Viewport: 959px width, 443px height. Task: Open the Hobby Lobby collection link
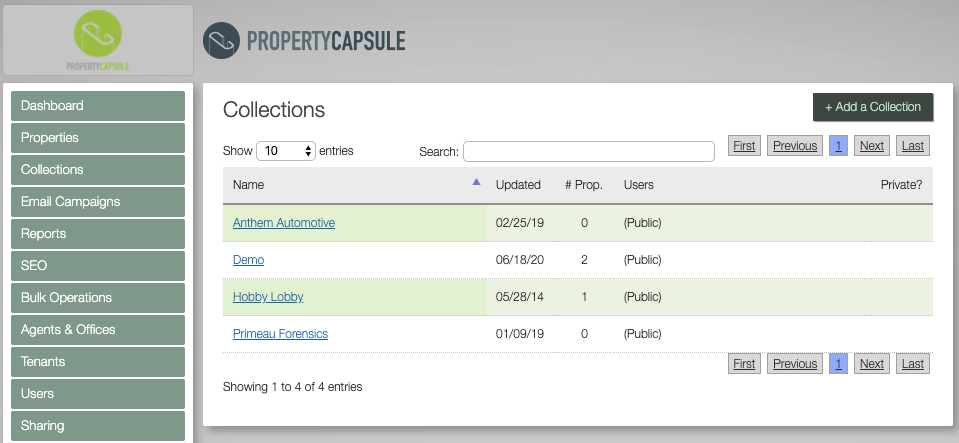coord(268,297)
